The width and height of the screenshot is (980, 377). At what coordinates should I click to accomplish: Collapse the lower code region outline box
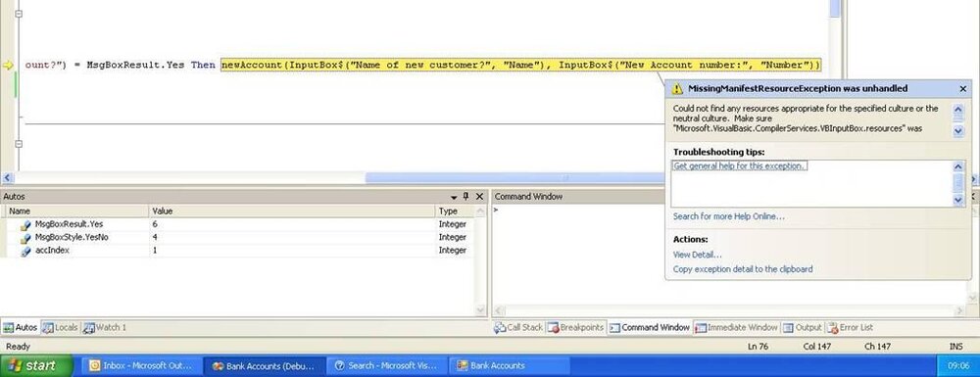click(x=18, y=144)
